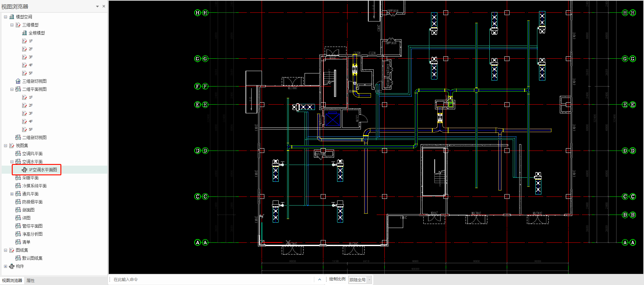The height and width of the screenshot is (285, 644).
Task: Focus the 在此输入命令 command input
Action: click(213, 279)
